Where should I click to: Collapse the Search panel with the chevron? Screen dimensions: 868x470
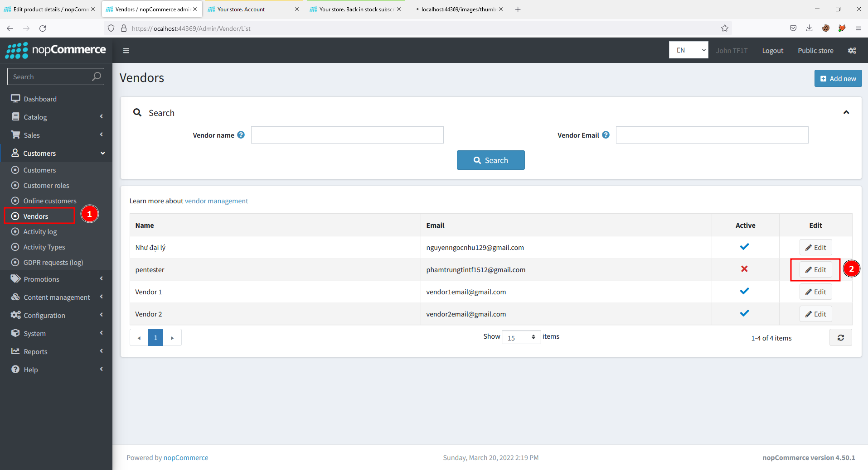click(846, 112)
